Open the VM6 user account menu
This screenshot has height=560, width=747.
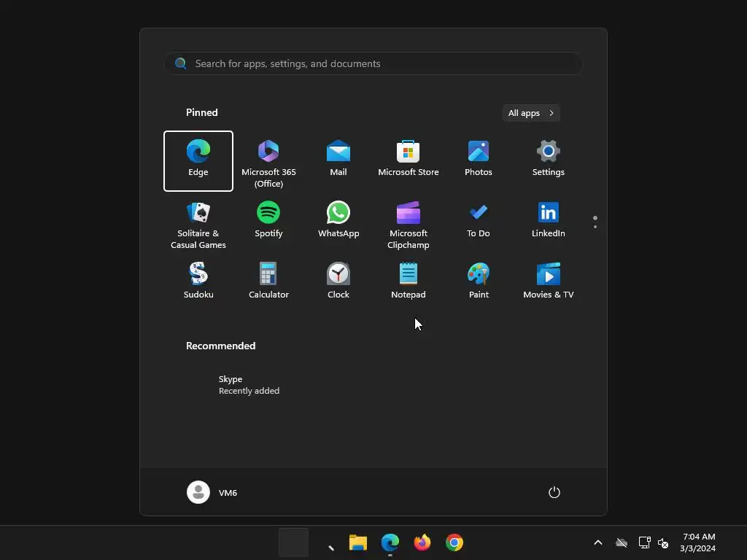[x=212, y=492]
